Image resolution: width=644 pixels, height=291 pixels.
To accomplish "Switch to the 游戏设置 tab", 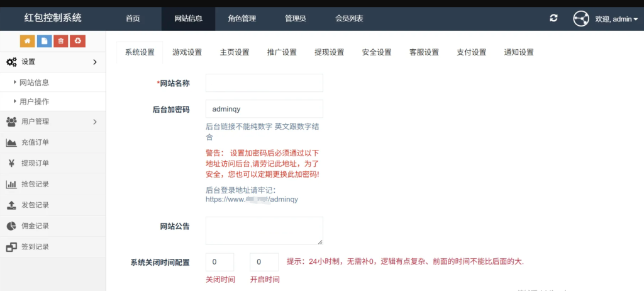I will [187, 52].
